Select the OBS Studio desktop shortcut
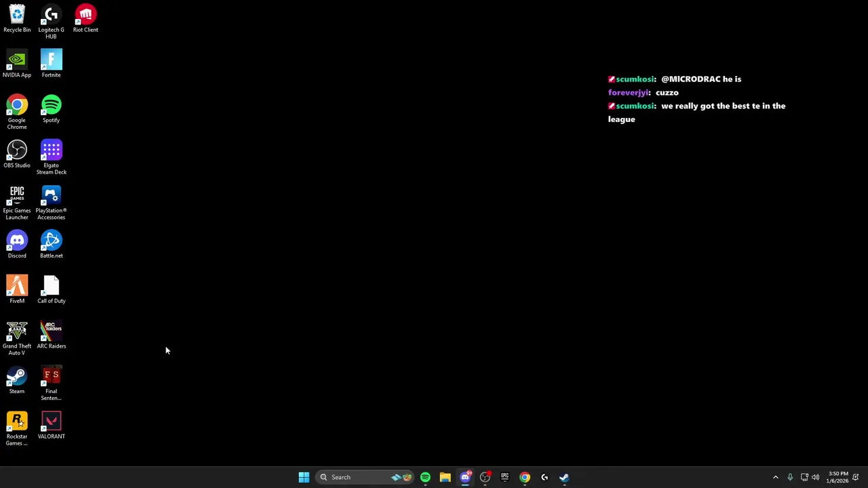This screenshot has height=488, width=868. (17, 154)
